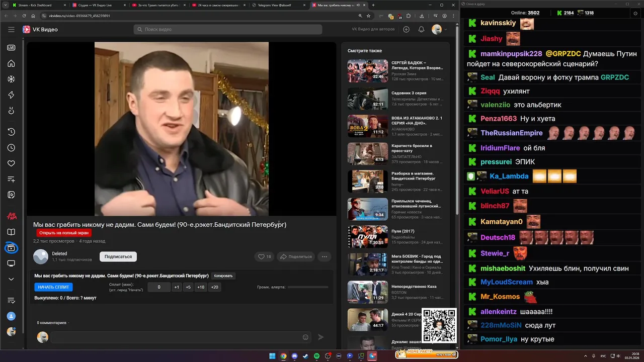Open emoji picker in comment box

tap(305, 337)
